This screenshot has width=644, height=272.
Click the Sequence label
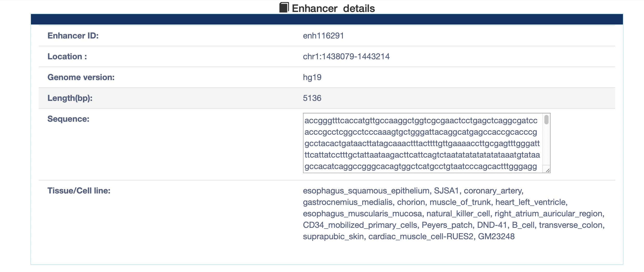68,119
